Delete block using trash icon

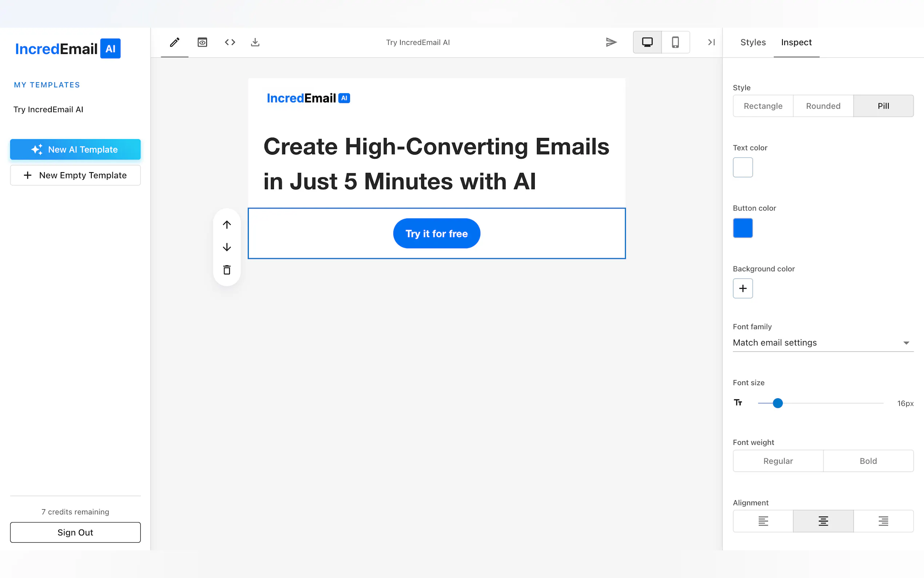[227, 270]
